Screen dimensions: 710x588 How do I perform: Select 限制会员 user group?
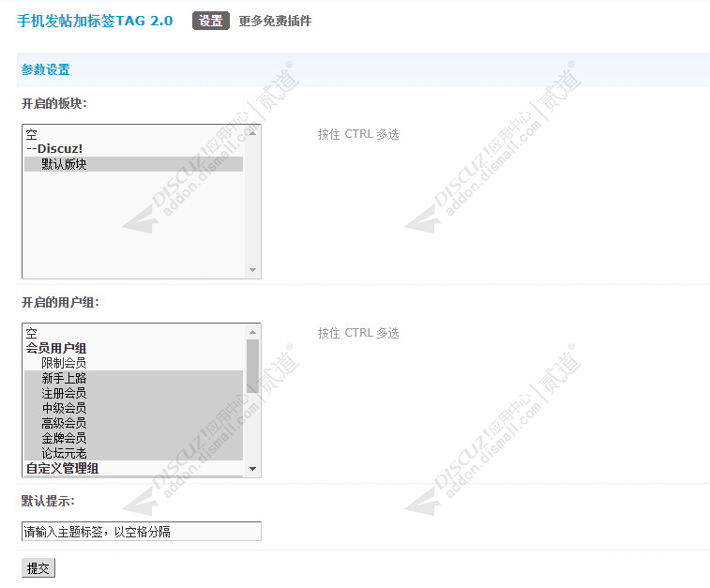(133, 363)
